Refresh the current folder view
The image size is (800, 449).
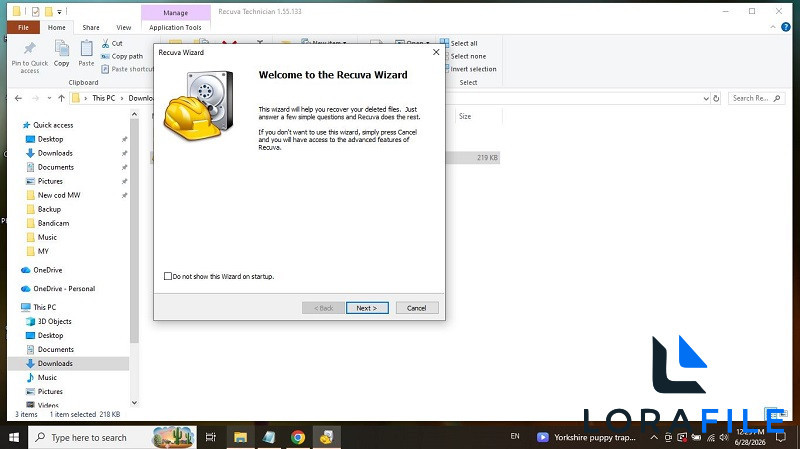point(716,98)
